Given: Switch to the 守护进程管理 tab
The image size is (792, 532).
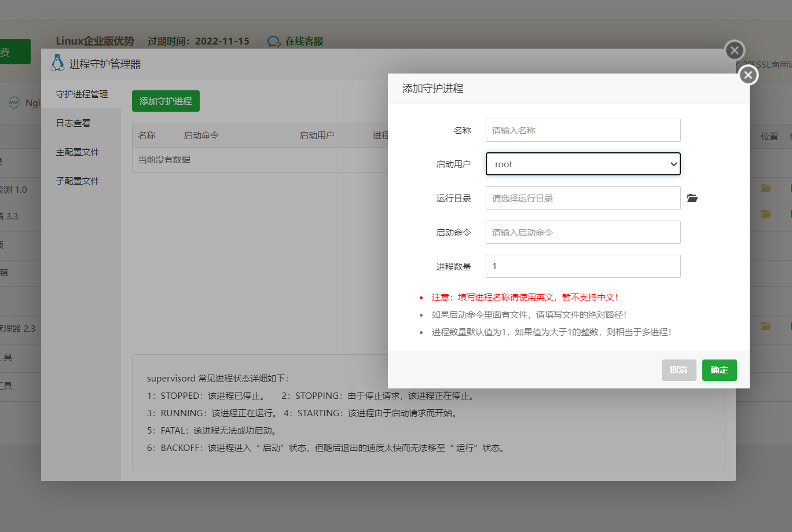Looking at the screenshot, I should (x=82, y=94).
